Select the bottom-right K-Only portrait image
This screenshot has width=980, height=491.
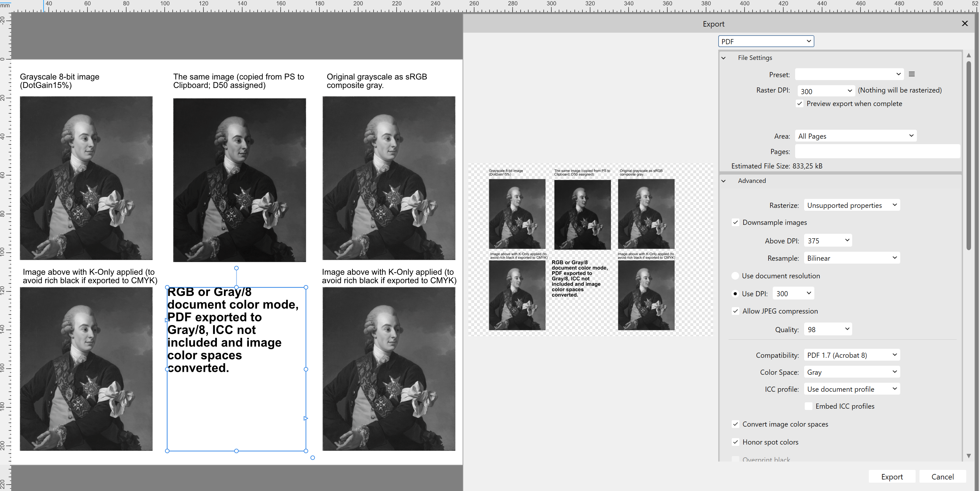point(389,369)
